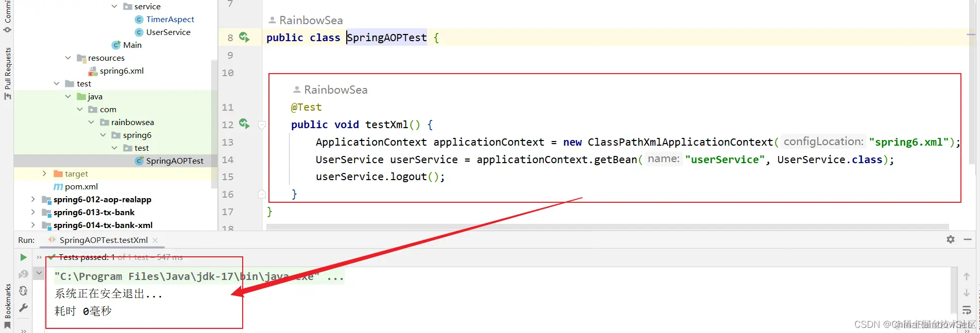980x333 pixels.
Task: Click Rerun Failed Tests icon in Run panel
Action: (23, 274)
